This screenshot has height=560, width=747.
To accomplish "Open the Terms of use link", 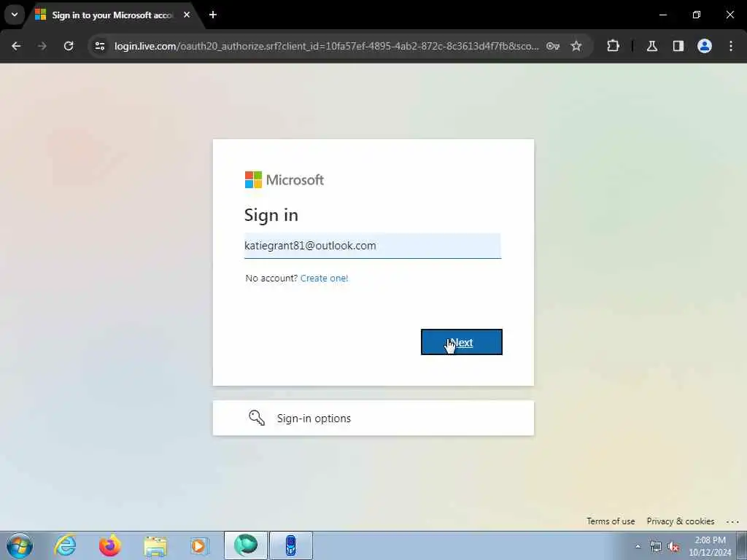I will 611,521.
